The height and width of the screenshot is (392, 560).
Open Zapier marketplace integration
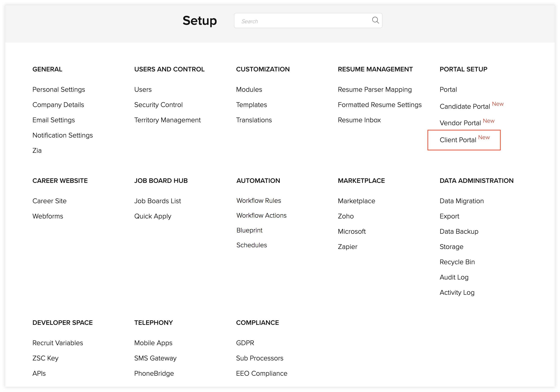coord(347,247)
